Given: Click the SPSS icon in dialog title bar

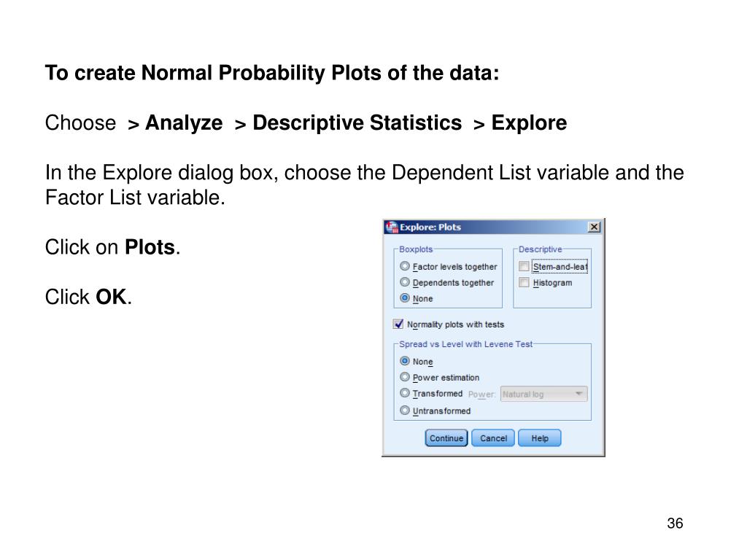Looking at the screenshot, I should coord(392,227).
